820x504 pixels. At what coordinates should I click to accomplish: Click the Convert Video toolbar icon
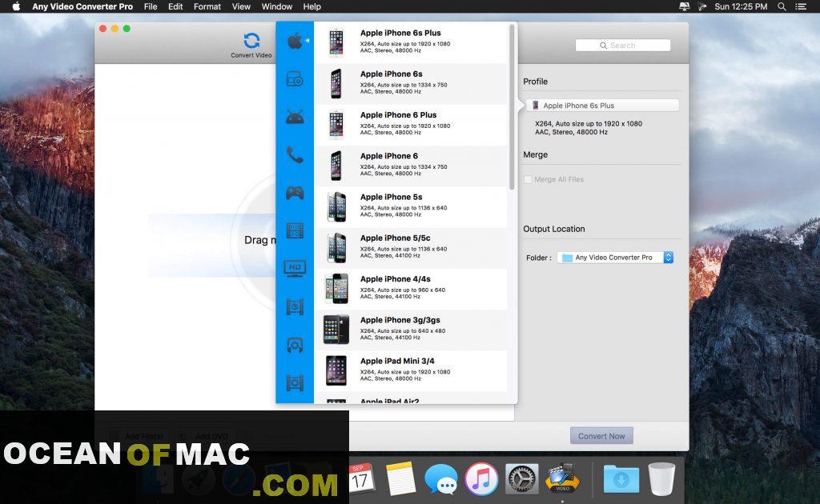[x=251, y=46]
